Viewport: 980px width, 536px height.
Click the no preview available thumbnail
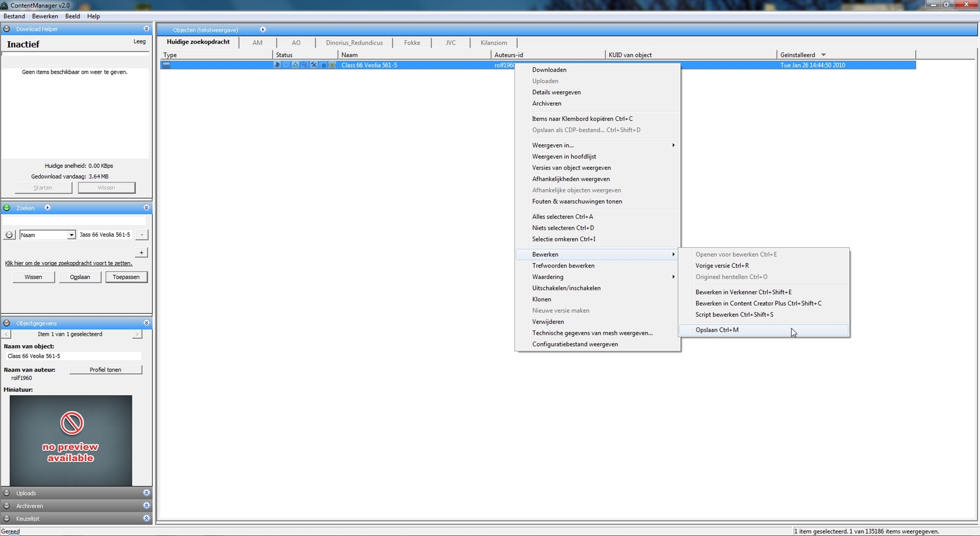click(x=71, y=440)
